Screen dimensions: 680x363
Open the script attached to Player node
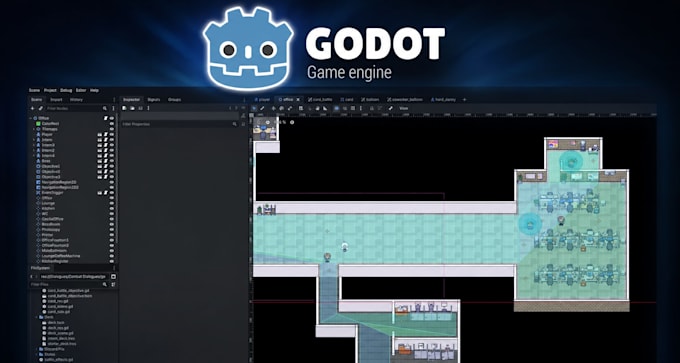pos(105,134)
